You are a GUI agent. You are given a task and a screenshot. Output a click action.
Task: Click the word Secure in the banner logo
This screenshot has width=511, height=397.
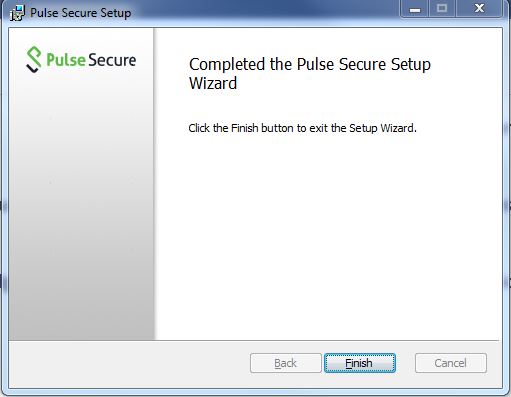(112, 60)
